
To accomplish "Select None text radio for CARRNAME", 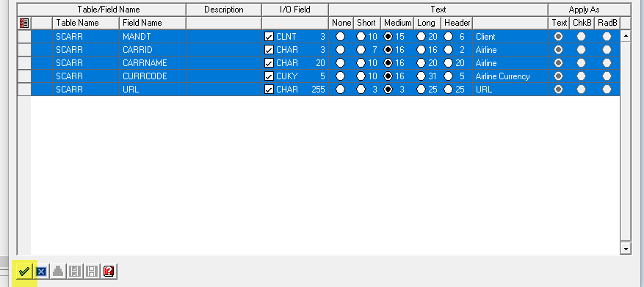I will (x=340, y=63).
